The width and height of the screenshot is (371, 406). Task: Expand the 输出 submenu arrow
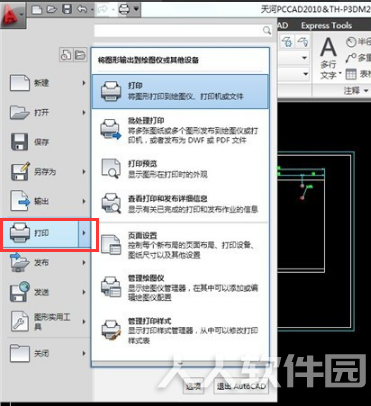(84, 201)
